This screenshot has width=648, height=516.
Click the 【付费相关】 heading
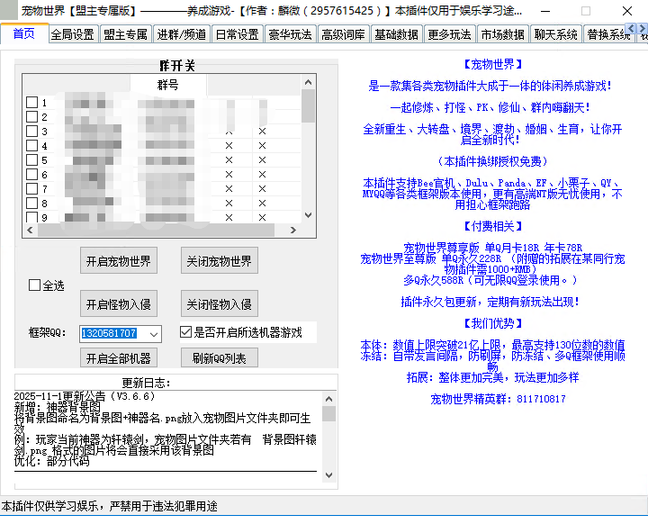pyautogui.click(x=492, y=226)
